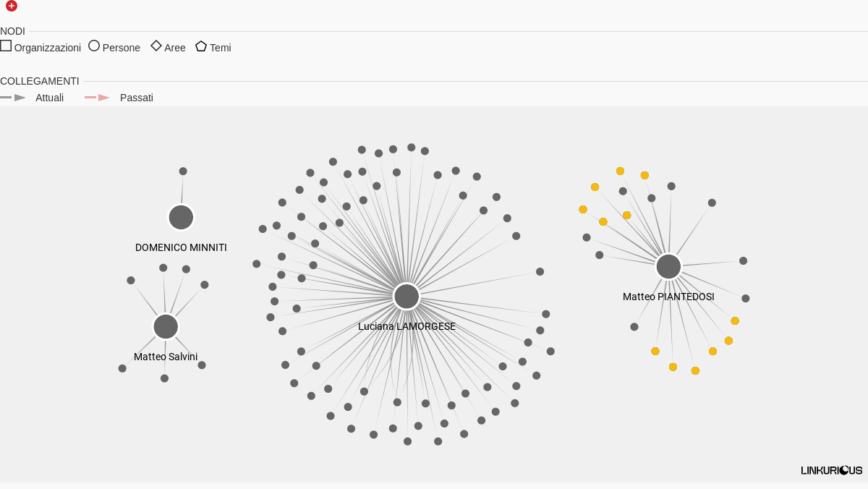Select the Organizzazioni square legend icon
Screen dimensions: 868x489
(x=6, y=46)
